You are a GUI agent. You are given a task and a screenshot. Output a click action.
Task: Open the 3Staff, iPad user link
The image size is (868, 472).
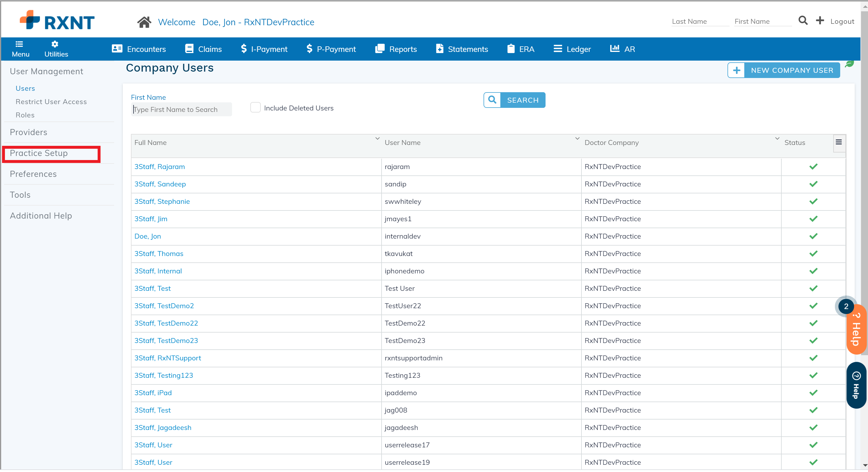tap(153, 393)
